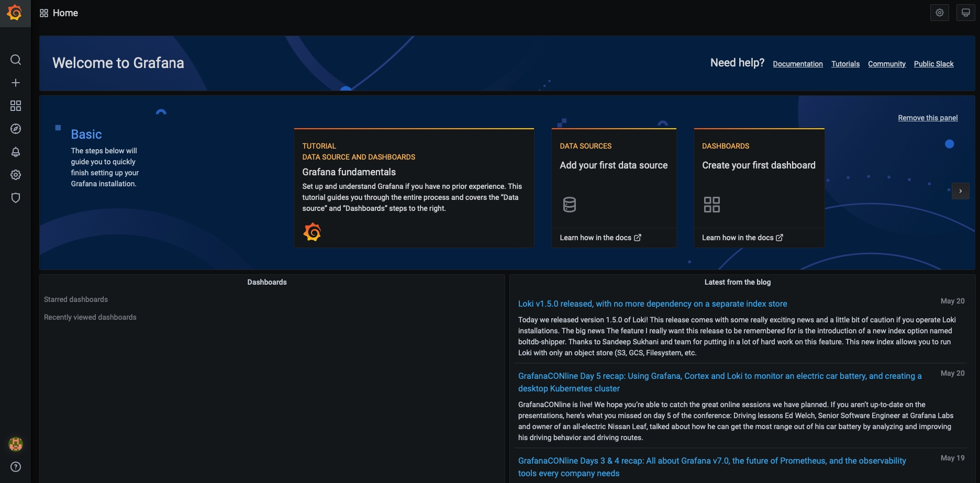Click Create your first dashboard
The image size is (980, 483).
tap(759, 165)
